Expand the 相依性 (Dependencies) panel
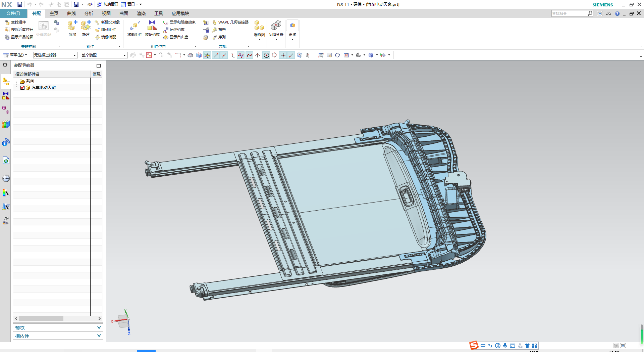This screenshot has height=352, width=644. [58, 336]
